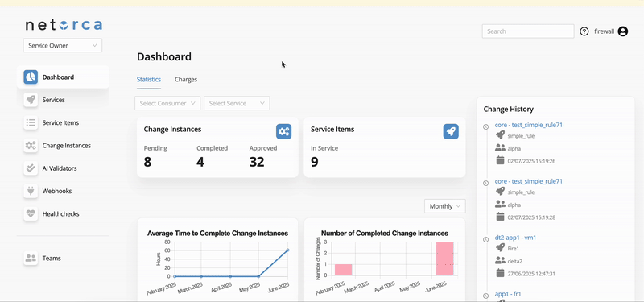Click into the Search field

click(528, 31)
